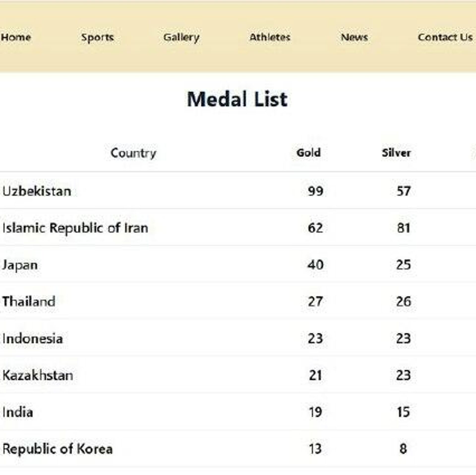
Task: Click the Contact Us link
Action: pos(445,37)
